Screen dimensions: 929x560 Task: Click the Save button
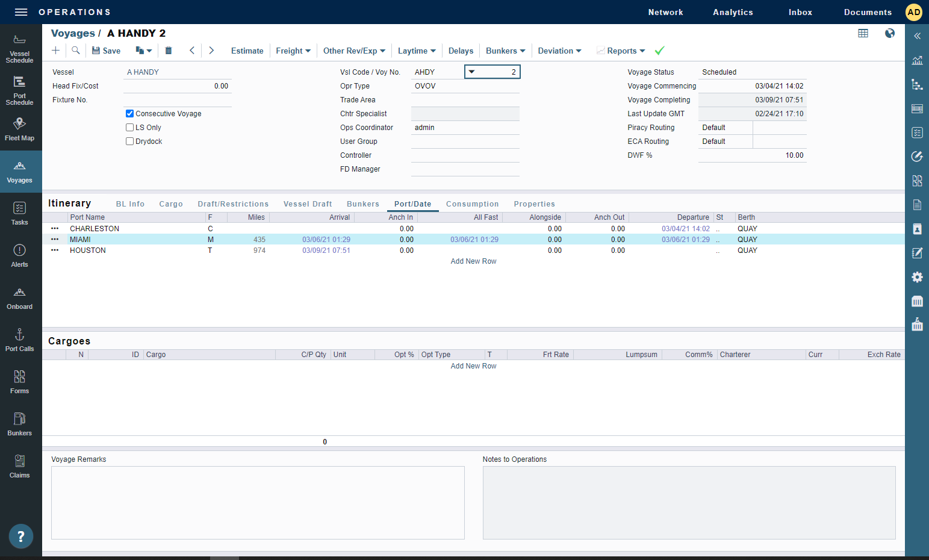106,51
